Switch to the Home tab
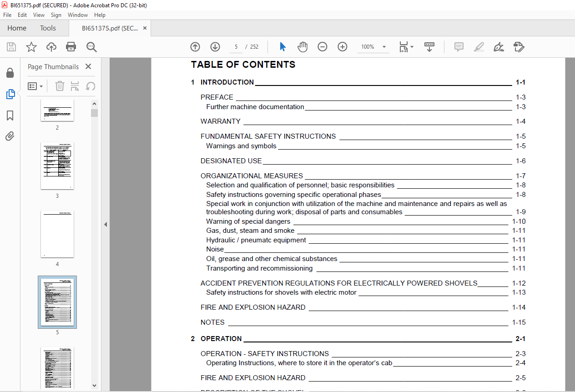Screen dimensions: 575x392 [x=17, y=28]
